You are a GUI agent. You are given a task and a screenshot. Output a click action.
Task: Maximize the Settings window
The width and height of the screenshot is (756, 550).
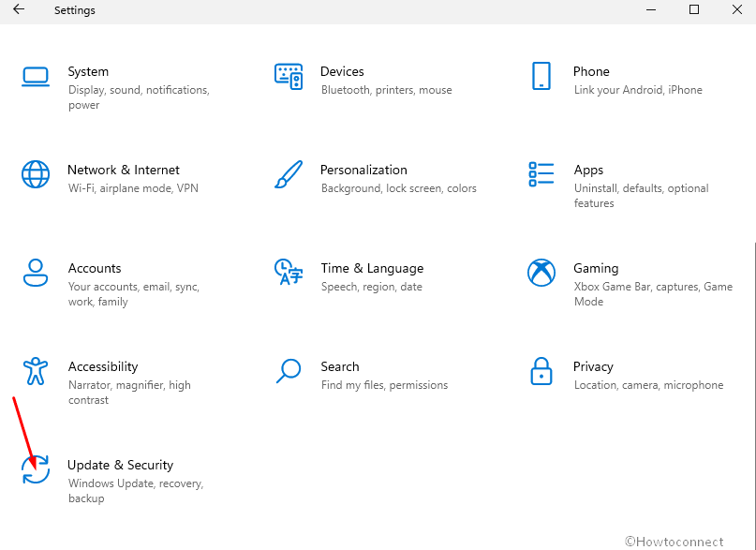click(694, 9)
